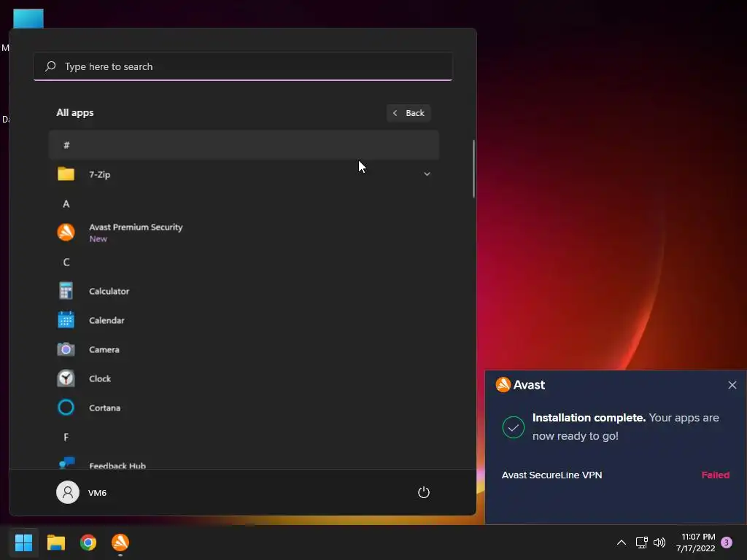Open Calculator from the list
This screenshot has height=560, width=747.
[244, 291]
